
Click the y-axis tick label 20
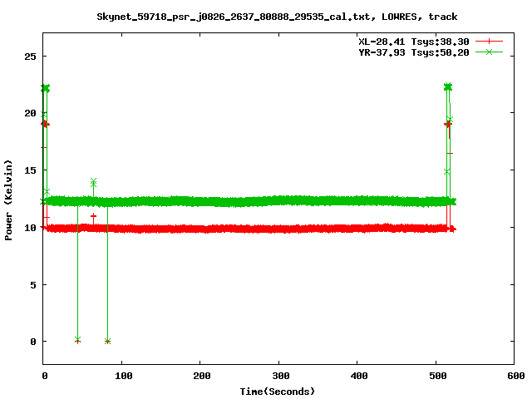tap(30, 113)
